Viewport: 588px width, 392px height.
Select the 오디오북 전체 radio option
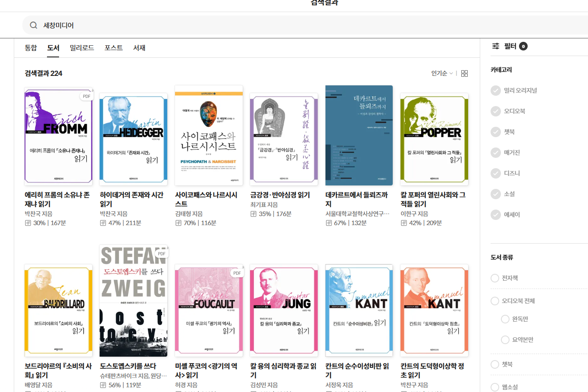tap(495, 301)
